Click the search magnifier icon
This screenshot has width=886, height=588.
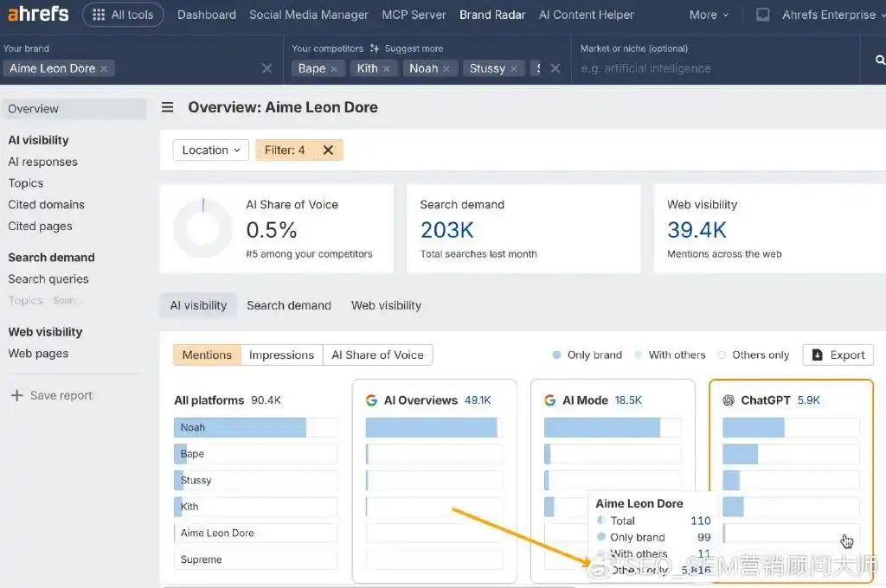pos(880,61)
